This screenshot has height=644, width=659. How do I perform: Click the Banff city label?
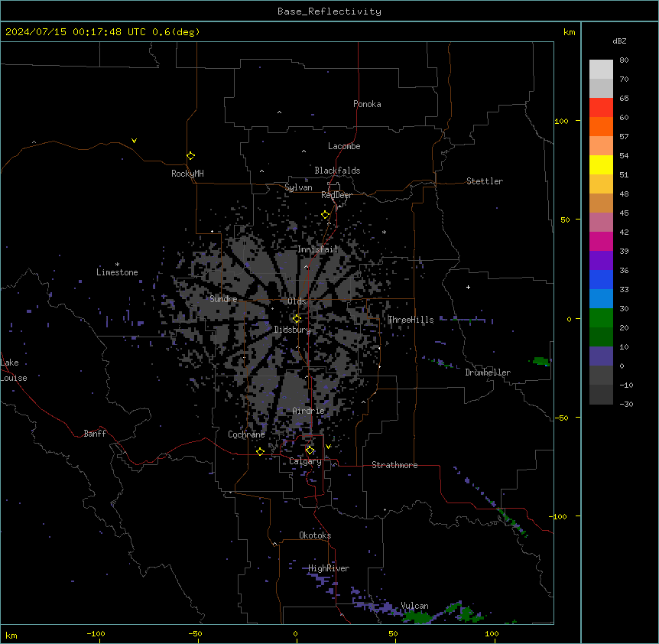[95, 434]
